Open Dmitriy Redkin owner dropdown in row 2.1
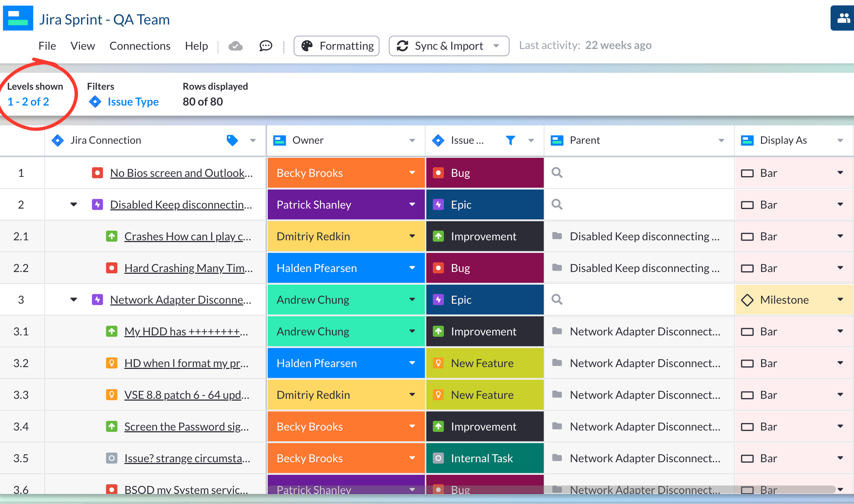Image resolution: width=854 pixels, height=504 pixels. point(412,236)
